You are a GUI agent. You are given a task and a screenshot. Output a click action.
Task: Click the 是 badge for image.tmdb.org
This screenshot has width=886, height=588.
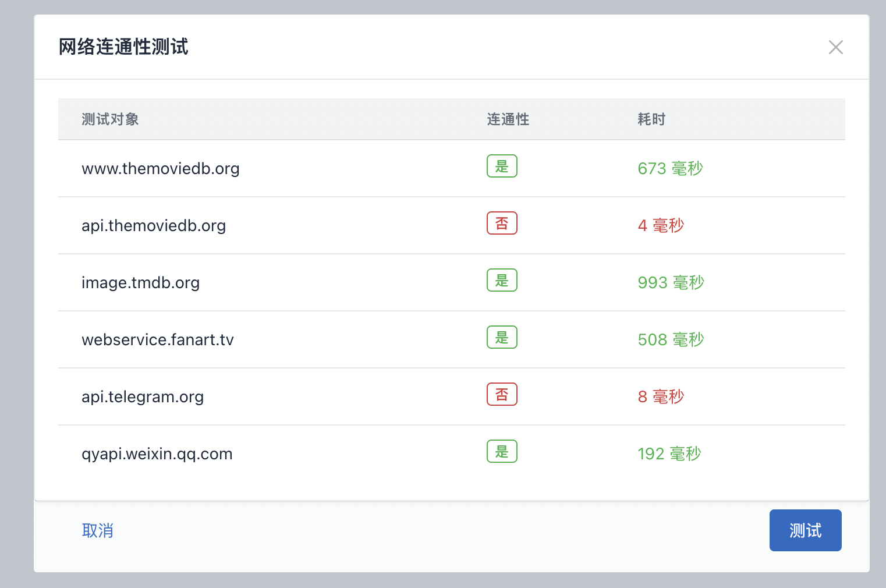502,280
